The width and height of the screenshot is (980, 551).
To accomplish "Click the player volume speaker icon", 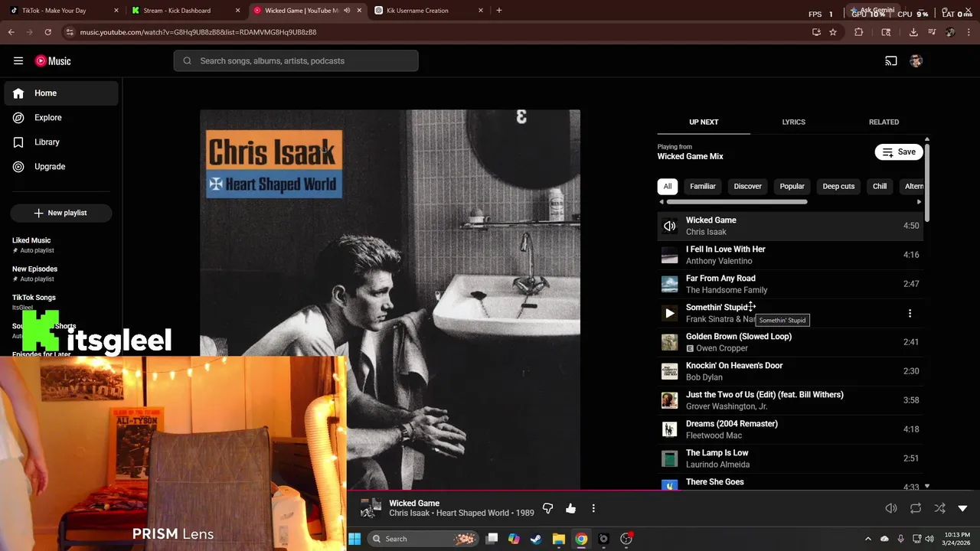I will 891,508.
